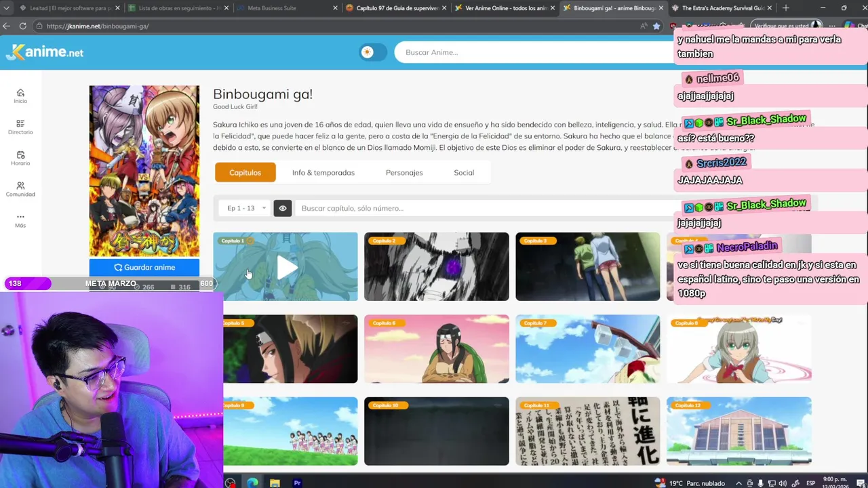Click the network tray icon

click(772, 483)
